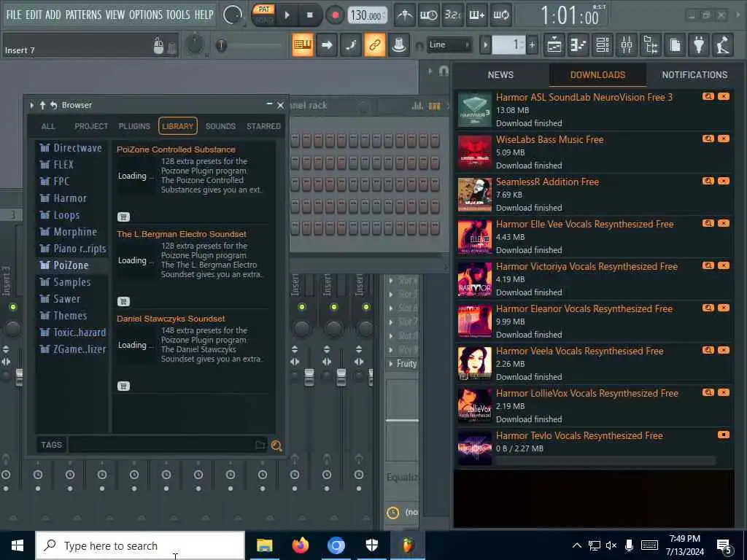Image resolution: width=747 pixels, height=560 pixels.
Task: Click Harmor Veela Vocals thumbnail
Action: coord(474,363)
